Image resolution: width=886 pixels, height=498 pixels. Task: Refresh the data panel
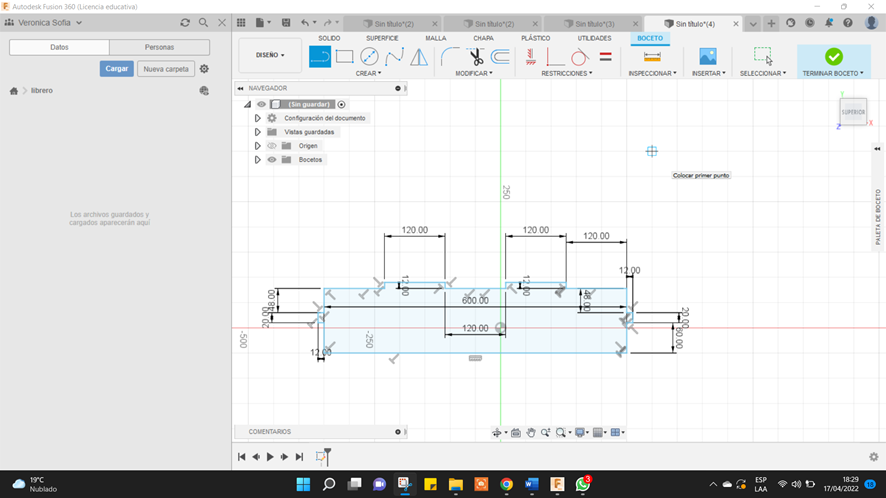click(185, 23)
